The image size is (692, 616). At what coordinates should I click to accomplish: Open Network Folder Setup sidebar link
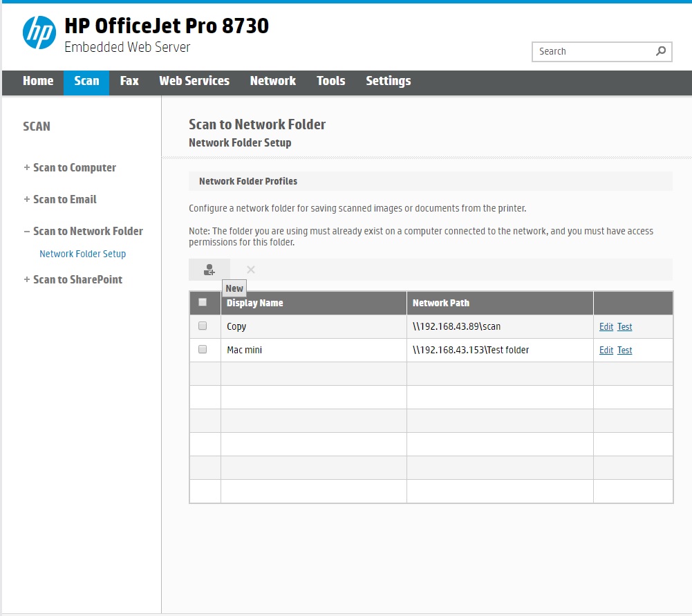tap(82, 254)
